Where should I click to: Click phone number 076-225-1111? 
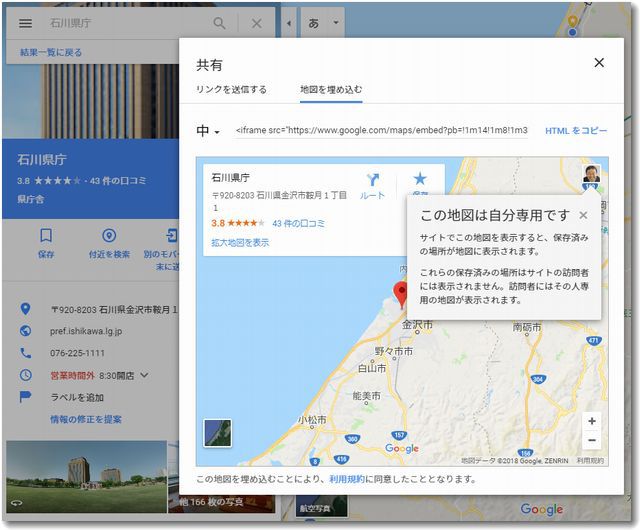click(78, 353)
